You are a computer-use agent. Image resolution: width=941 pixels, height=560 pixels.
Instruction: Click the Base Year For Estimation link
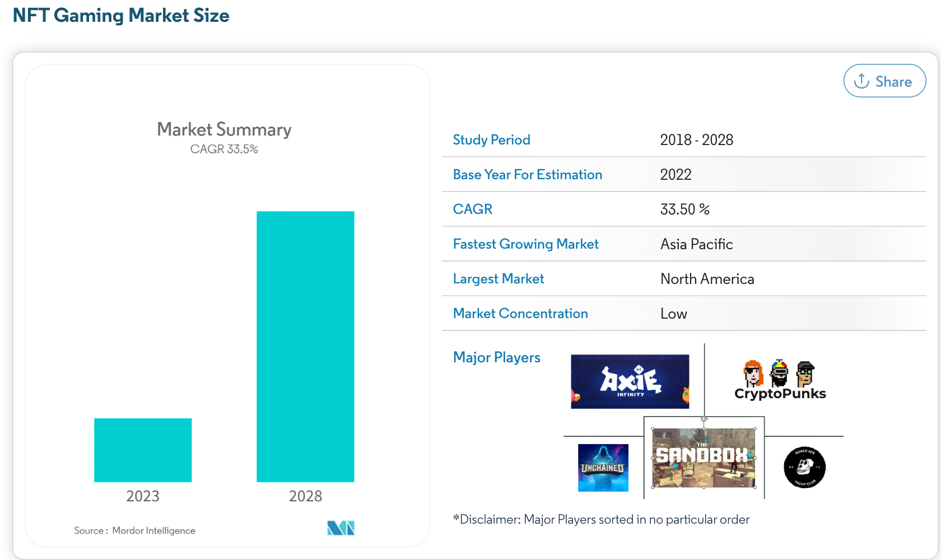click(527, 174)
